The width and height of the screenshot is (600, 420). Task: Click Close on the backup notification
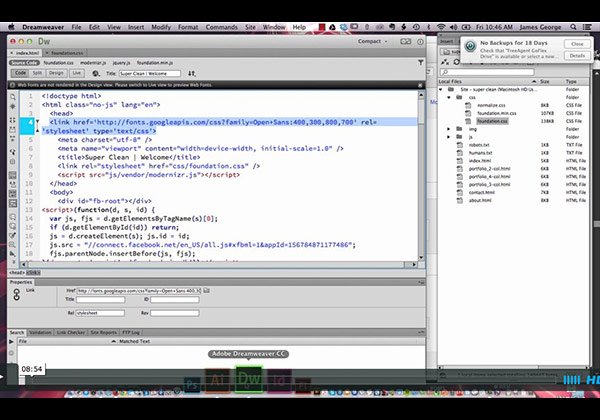point(577,44)
